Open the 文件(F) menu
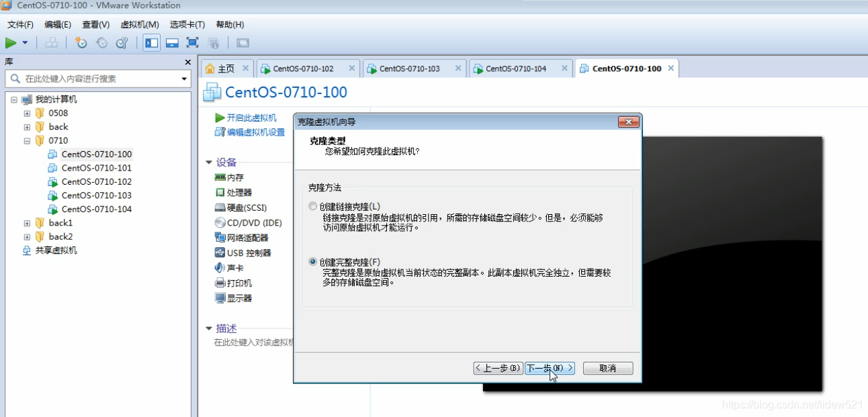This screenshot has height=417, width=868. (x=20, y=25)
